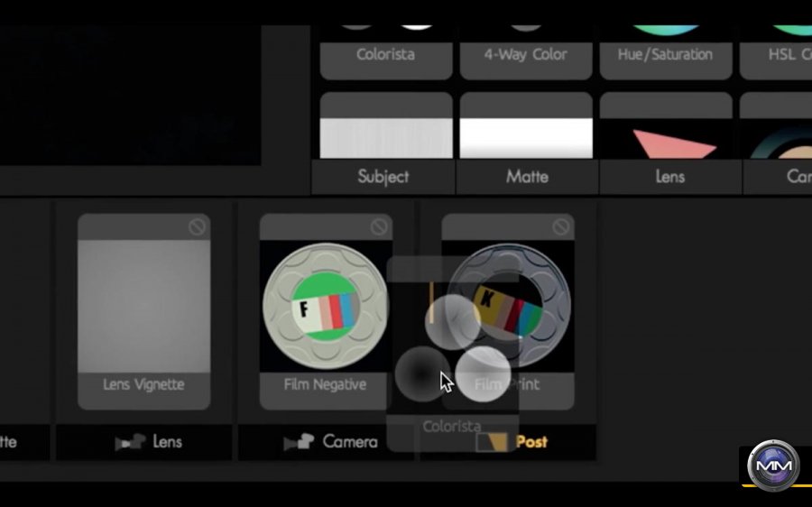This screenshot has height=507, width=812.
Task: Select the Colorista tool in the tools palette
Action: (x=386, y=53)
